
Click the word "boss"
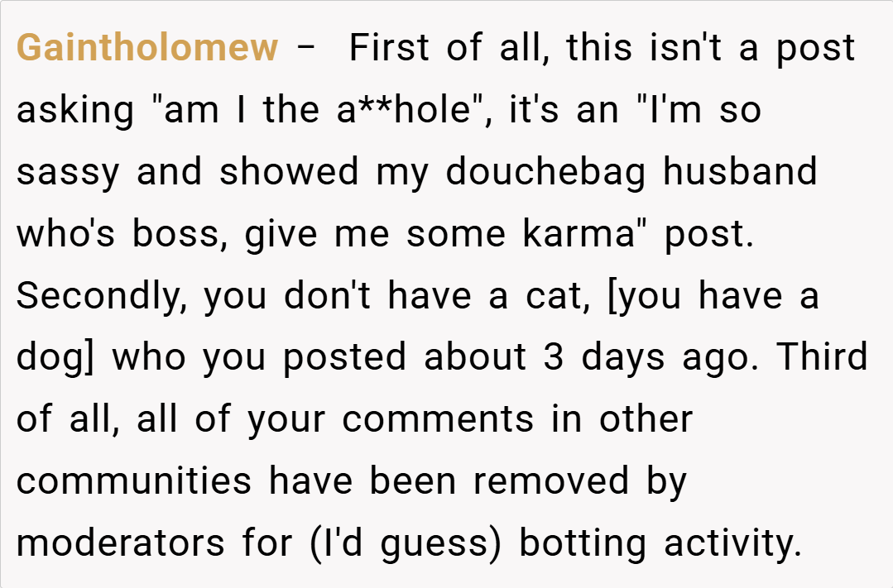(180, 234)
